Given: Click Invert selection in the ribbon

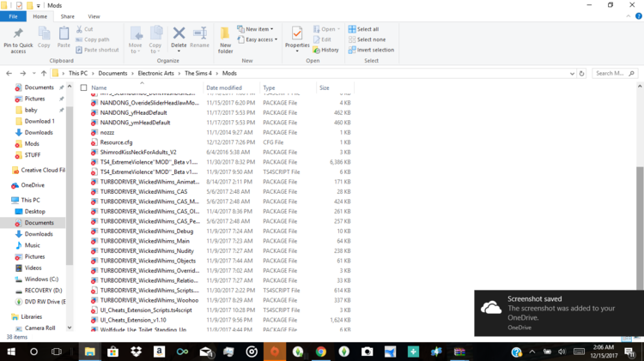Looking at the screenshot, I should pos(371,50).
